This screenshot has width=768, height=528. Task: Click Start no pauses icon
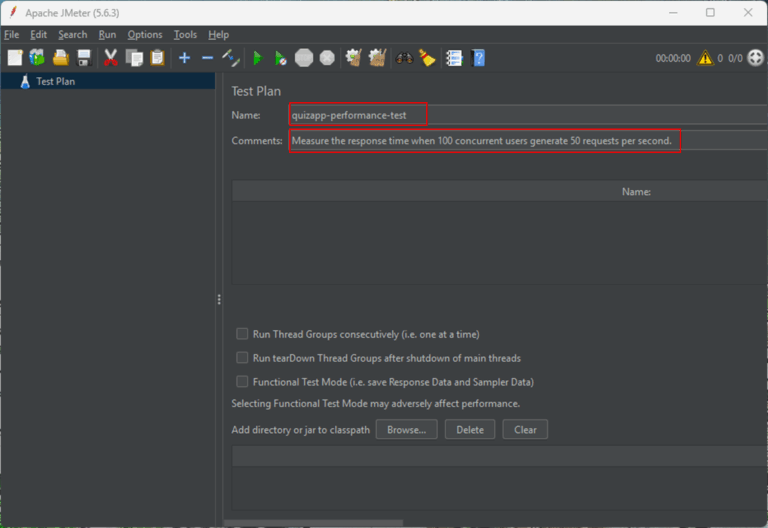pyautogui.click(x=281, y=58)
